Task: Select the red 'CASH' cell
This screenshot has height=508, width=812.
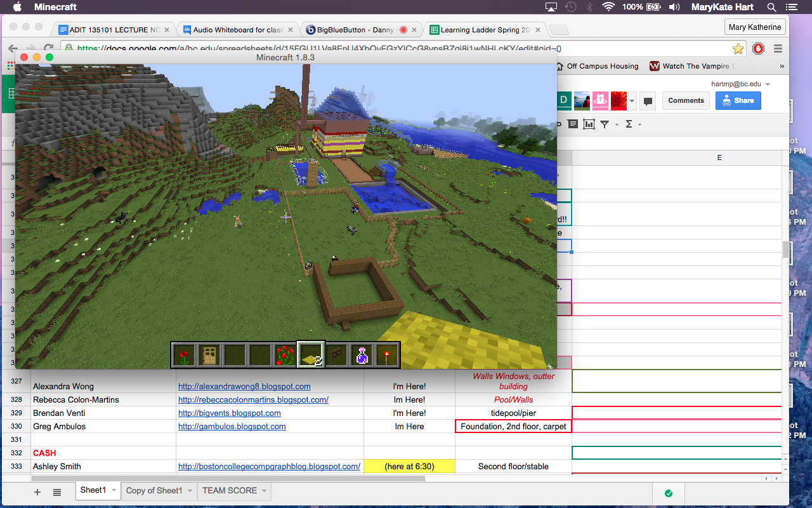Action: pyautogui.click(x=103, y=453)
